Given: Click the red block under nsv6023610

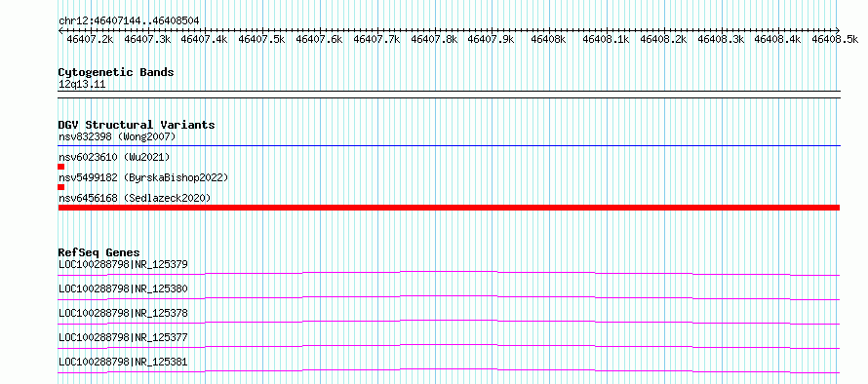Looking at the screenshot, I should 60,167.
